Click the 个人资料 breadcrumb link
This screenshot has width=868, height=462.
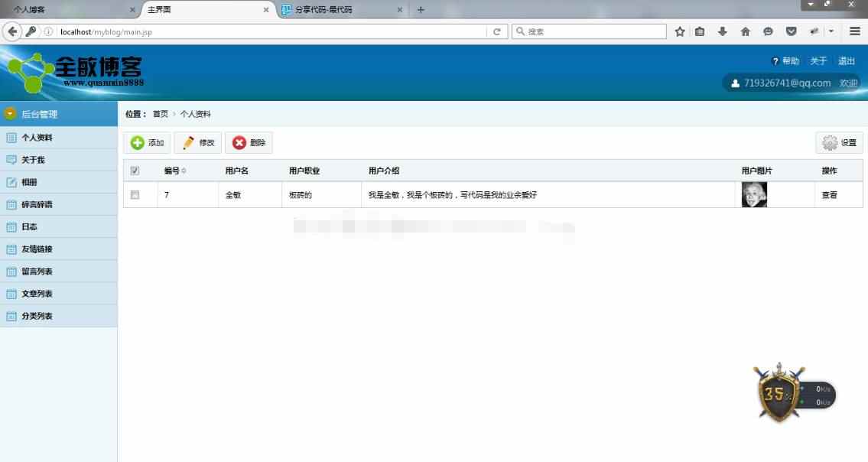click(x=196, y=114)
